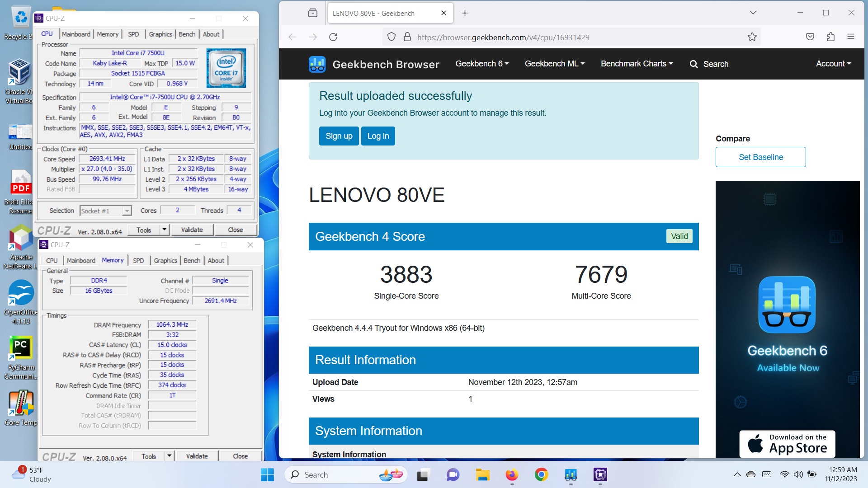
Task: Click the Geekbench Search link
Action: pos(709,64)
